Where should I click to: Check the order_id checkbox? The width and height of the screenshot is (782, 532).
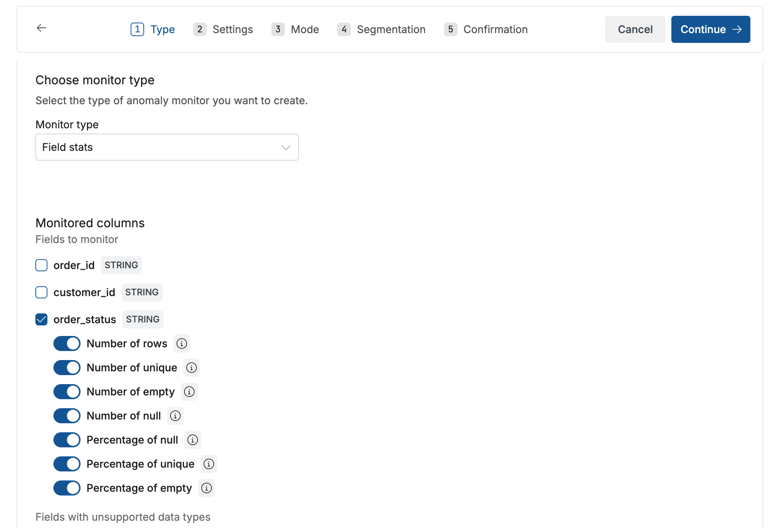pos(41,265)
